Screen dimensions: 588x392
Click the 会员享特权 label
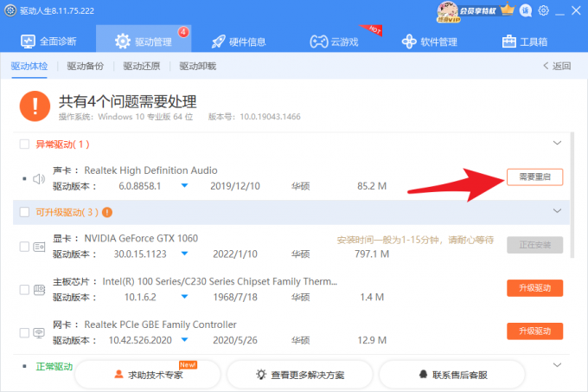click(477, 11)
